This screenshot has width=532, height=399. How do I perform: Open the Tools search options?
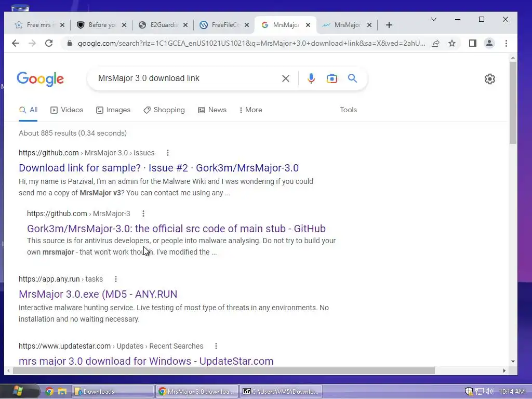[x=349, y=110]
